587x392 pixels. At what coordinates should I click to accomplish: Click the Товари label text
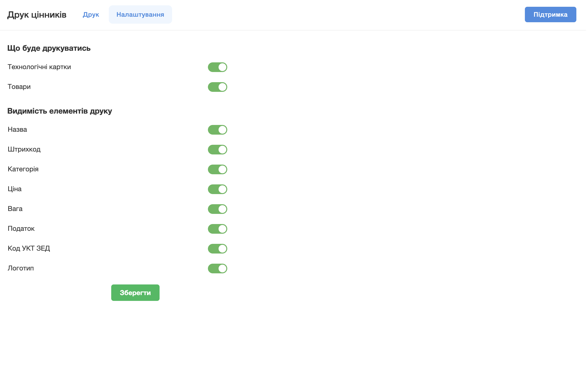point(19,87)
